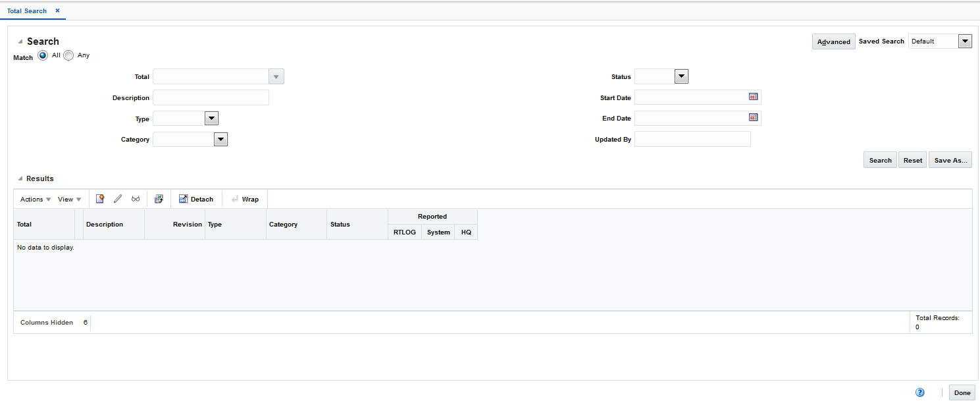Select the Create new total icon
This screenshot has height=405, width=980.
click(99, 198)
